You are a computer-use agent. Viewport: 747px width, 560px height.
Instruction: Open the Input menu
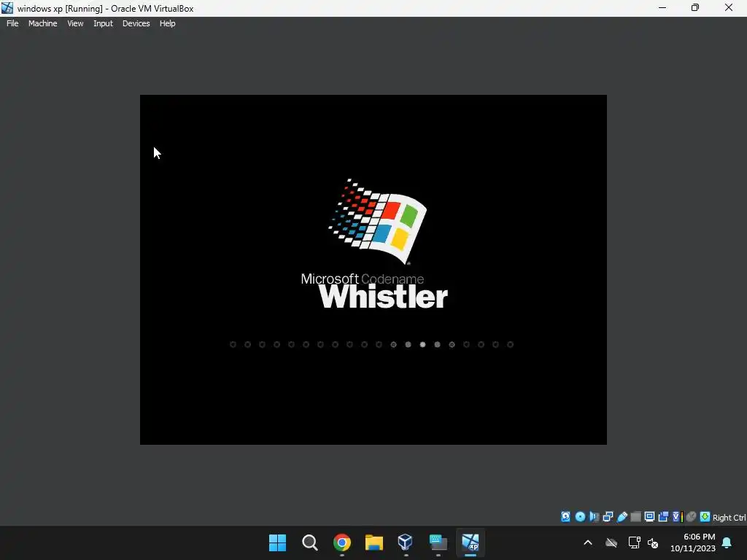[x=103, y=23]
